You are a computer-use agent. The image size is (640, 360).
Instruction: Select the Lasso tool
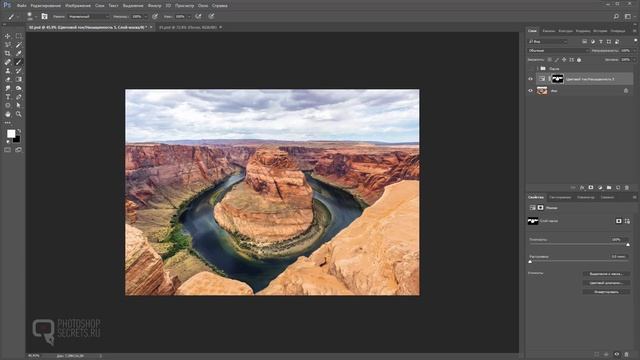pyautogui.click(x=8, y=44)
